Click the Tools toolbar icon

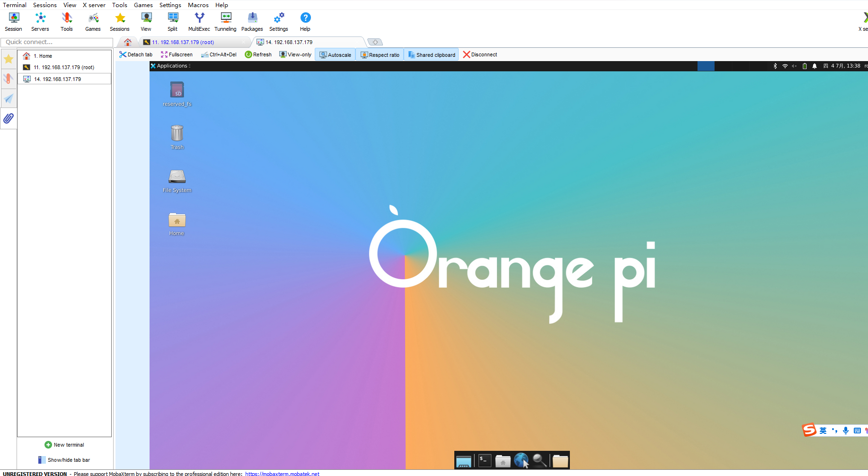(67, 22)
